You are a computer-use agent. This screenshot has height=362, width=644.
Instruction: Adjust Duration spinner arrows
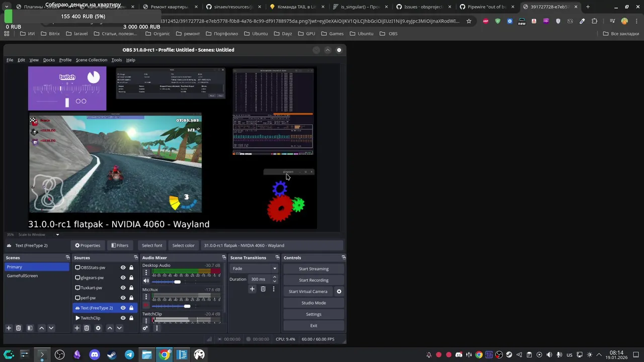[274, 279]
